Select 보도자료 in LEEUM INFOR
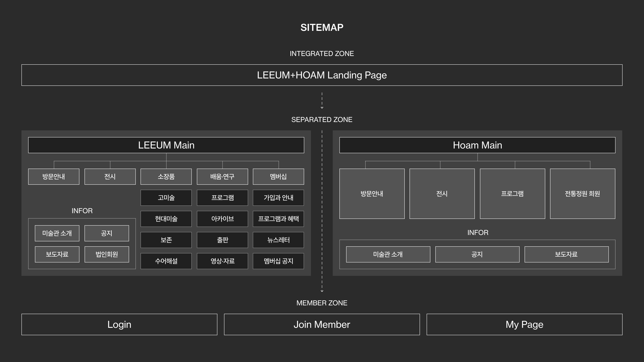Image resolution: width=644 pixels, height=362 pixels. point(57,254)
